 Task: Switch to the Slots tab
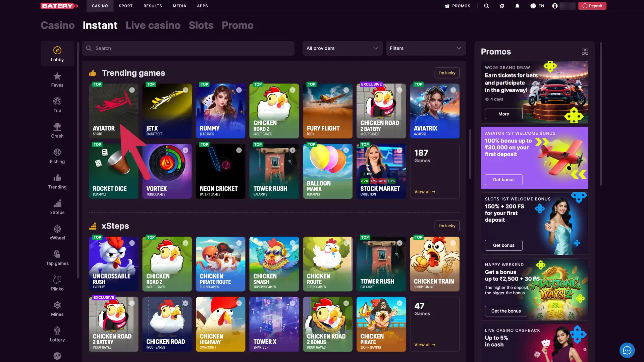201,25
